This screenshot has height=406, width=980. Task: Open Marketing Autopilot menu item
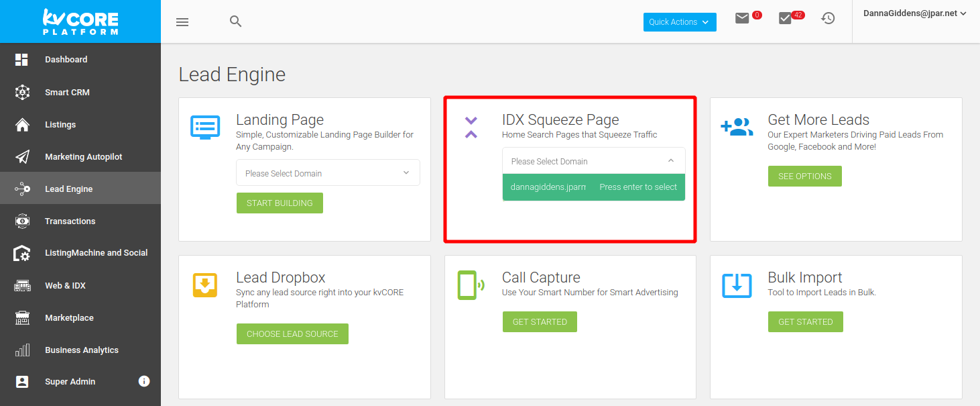(80, 156)
